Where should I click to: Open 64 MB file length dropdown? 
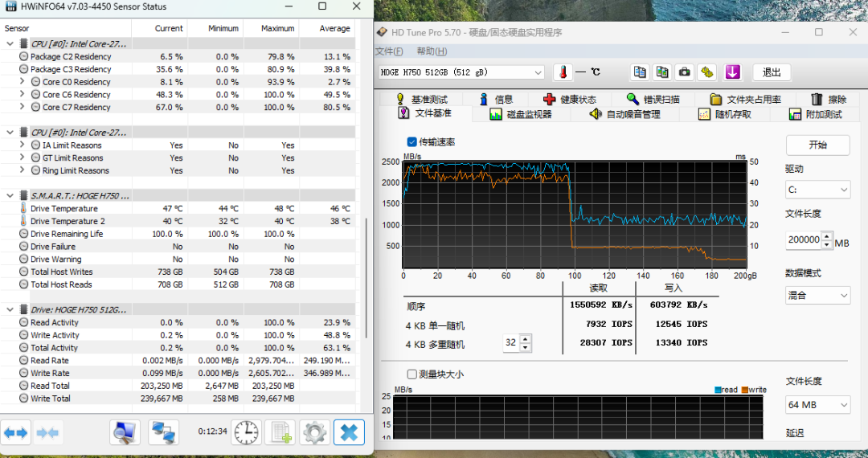coord(817,405)
